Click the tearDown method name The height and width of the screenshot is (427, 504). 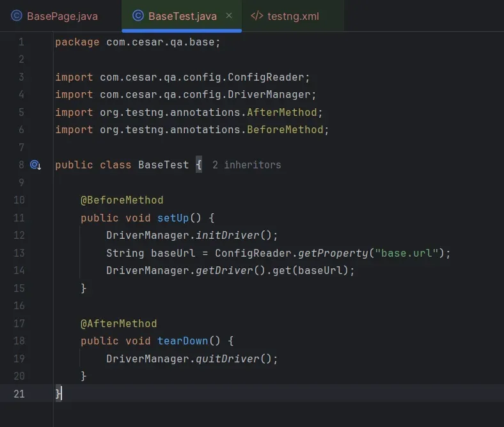[x=182, y=341]
